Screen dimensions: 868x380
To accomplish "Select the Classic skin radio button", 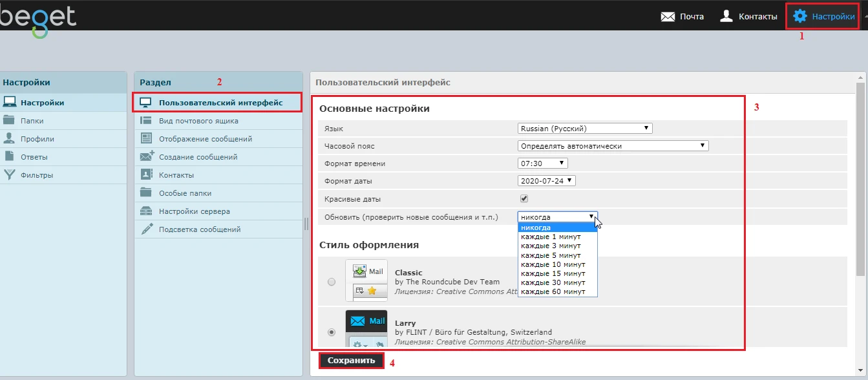I will 332,282.
